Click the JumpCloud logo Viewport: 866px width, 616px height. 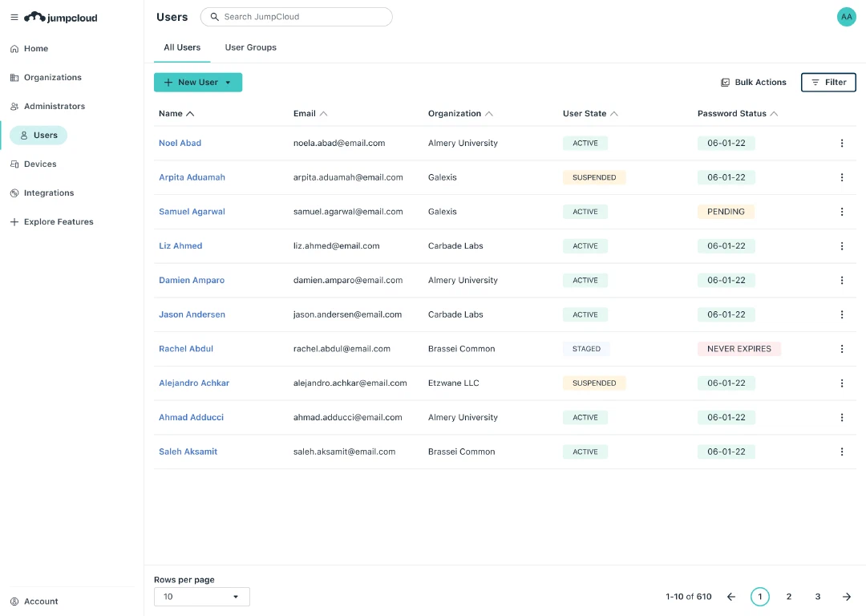(61, 17)
